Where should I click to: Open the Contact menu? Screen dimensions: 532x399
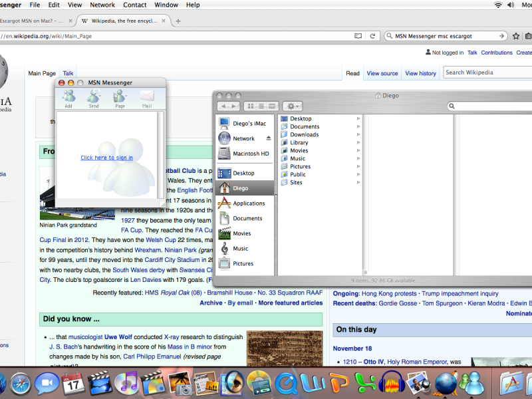coord(135,5)
